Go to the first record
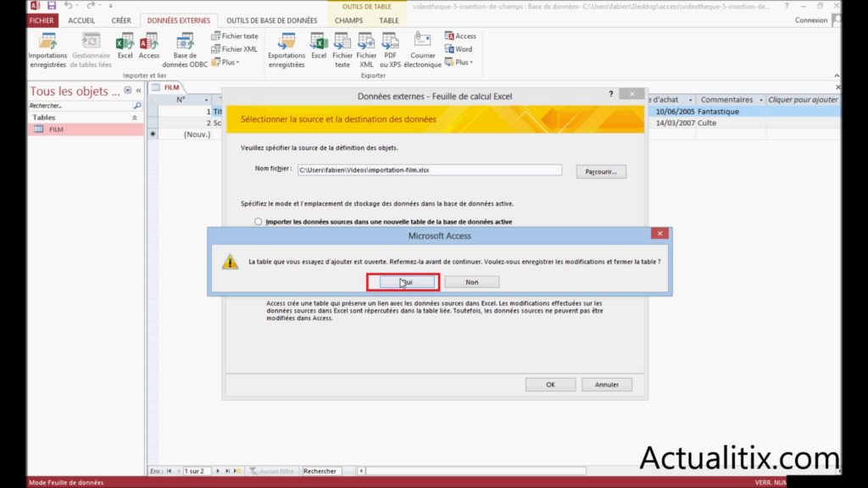Screen dimensions: 868x488 click(170, 471)
